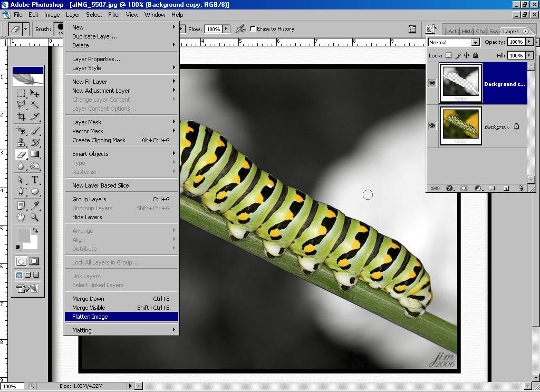Click create new layer icon
The image size is (540, 392).
coord(506,188)
